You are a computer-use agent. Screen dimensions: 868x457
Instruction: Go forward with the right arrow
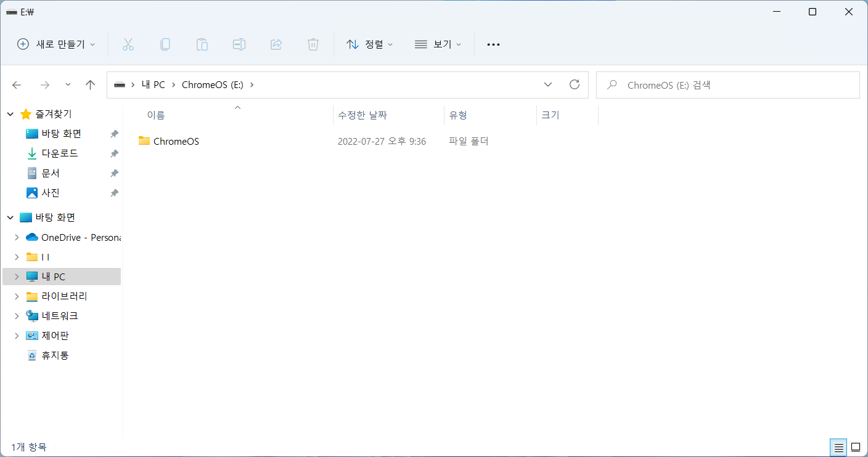click(44, 85)
